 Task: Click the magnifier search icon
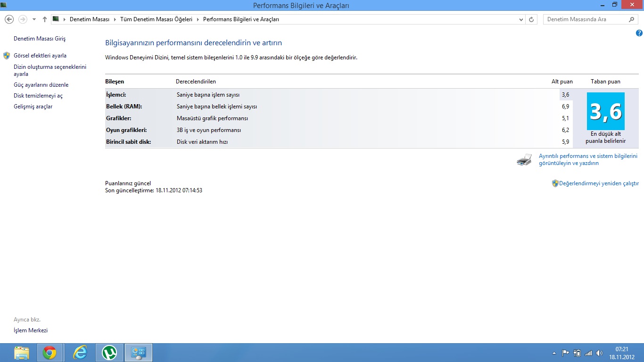[632, 19]
